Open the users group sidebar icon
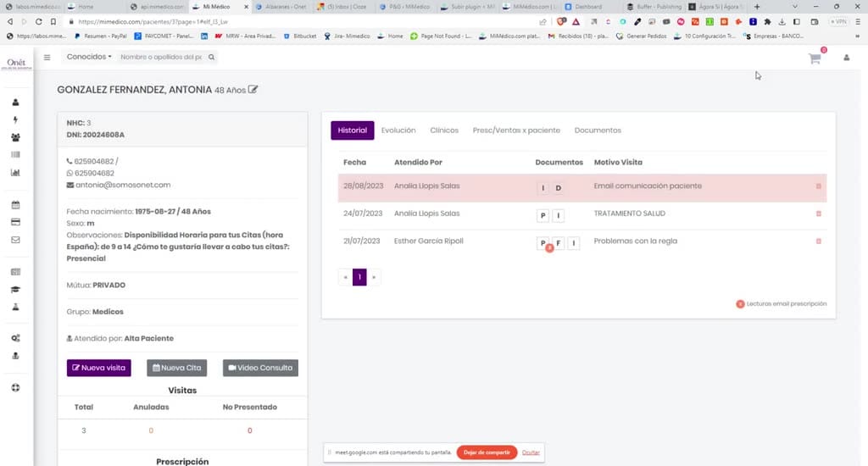The image size is (868, 466). pyautogui.click(x=15, y=137)
